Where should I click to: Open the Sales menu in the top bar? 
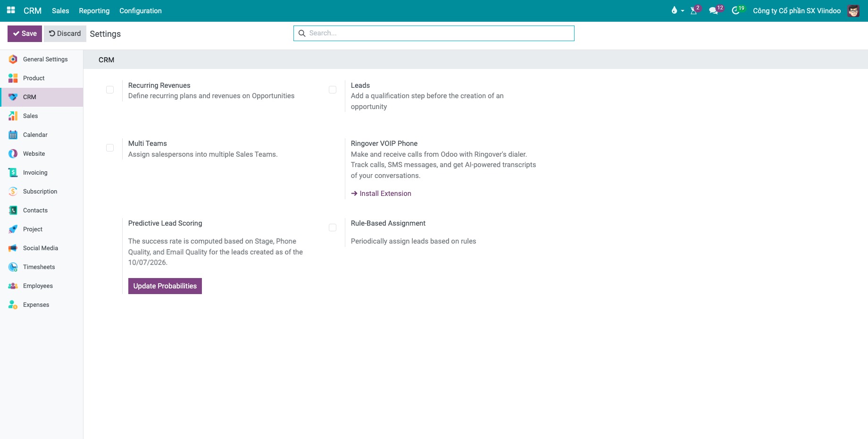coord(60,11)
